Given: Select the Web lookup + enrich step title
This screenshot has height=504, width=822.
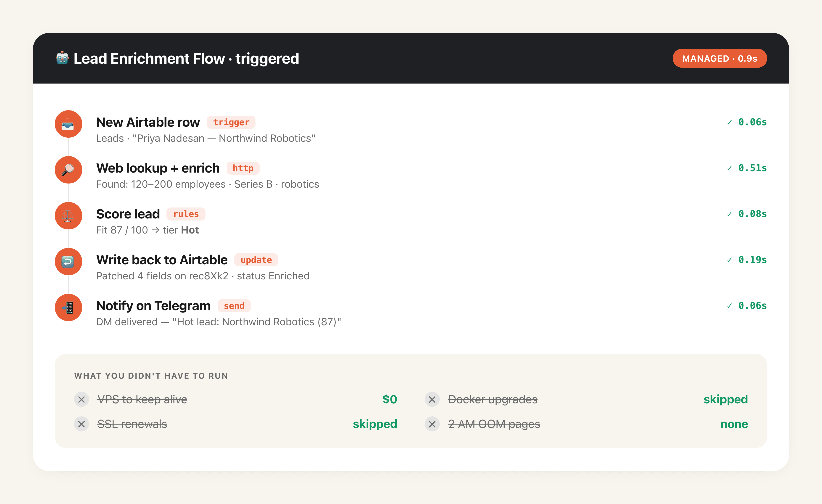Looking at the screenshot, I should [x=158, y=168].
